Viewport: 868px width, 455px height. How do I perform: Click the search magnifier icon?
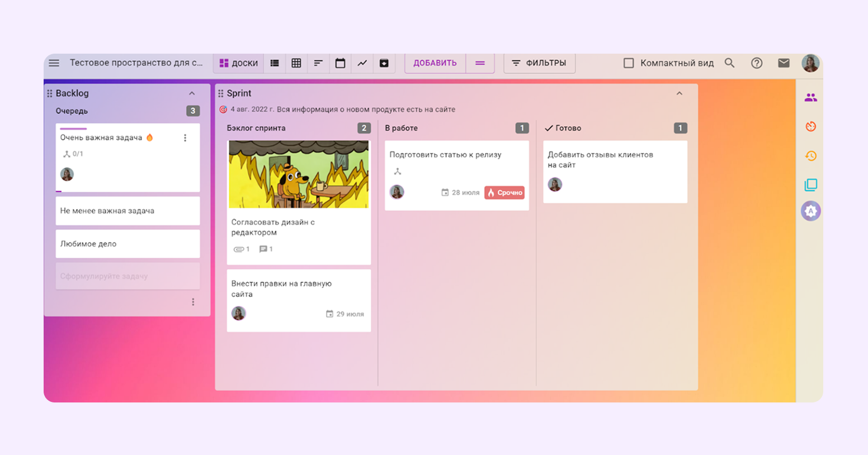click(729, 63)
